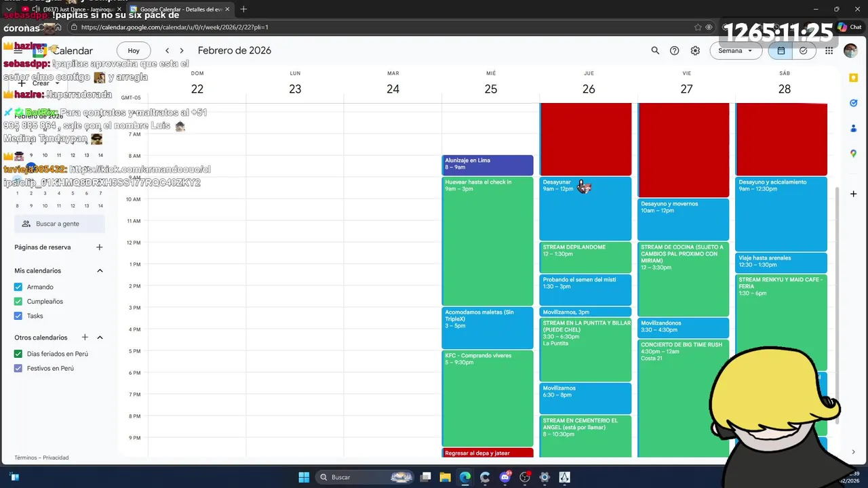The image size is (868, 488).
Task: Open Desayuno y acicalamiento event
Action: tap(781, 214)
